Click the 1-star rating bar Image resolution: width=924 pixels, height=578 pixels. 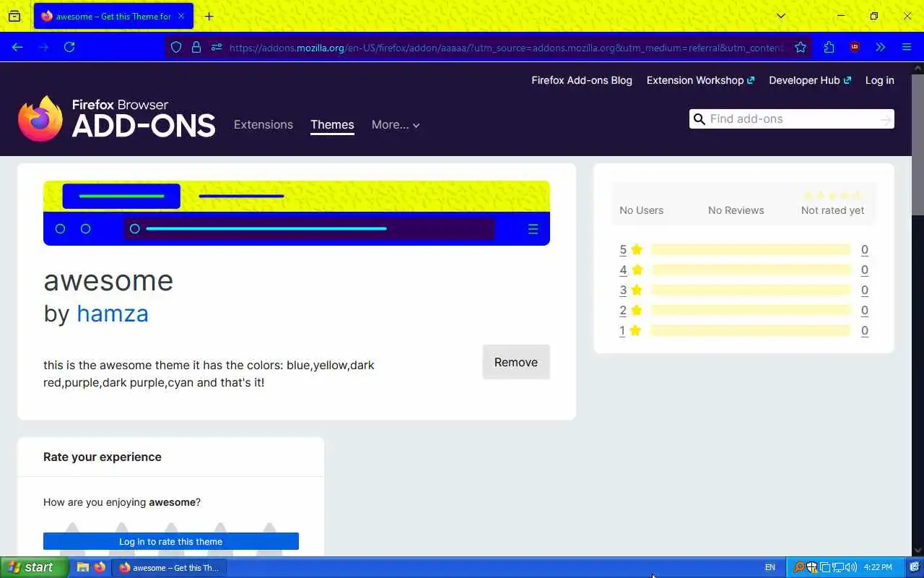(x=751, y=330)
